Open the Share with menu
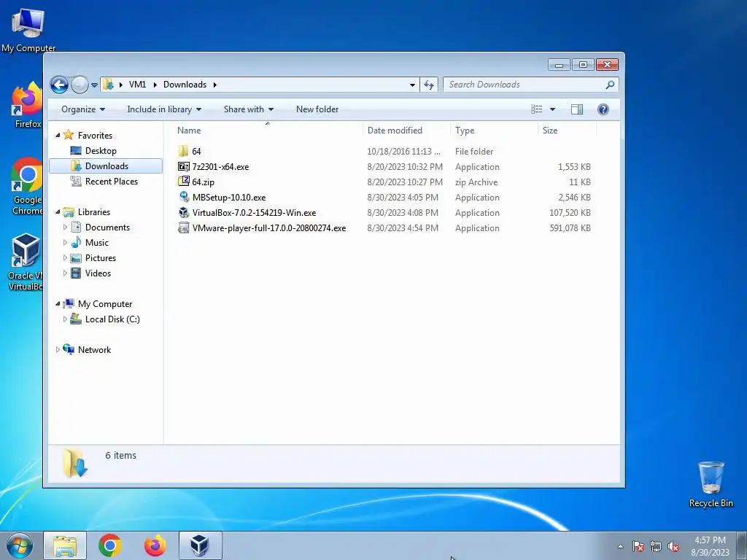 coord(248,109)
